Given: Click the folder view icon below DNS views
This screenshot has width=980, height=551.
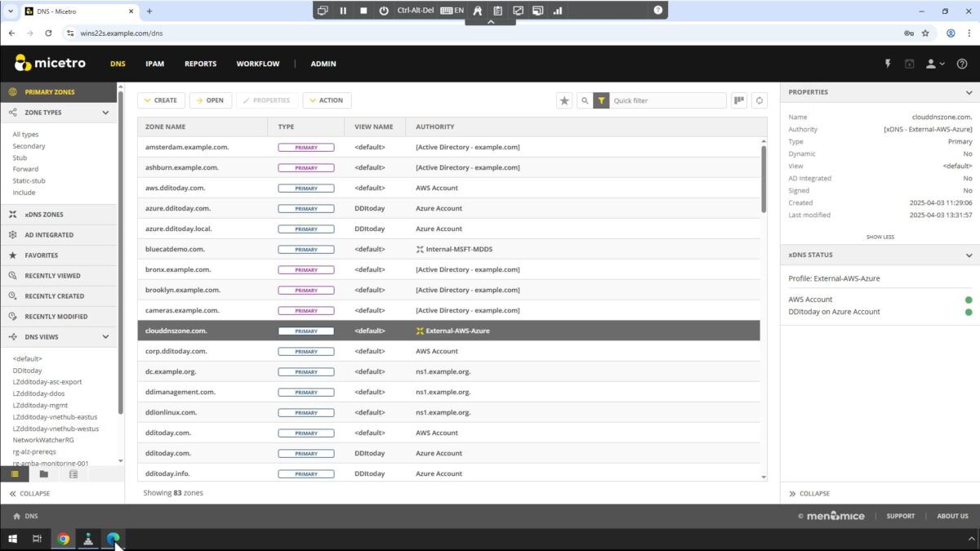Looking at the screenshot, I should pyautogui.click(x=43, y=474).
